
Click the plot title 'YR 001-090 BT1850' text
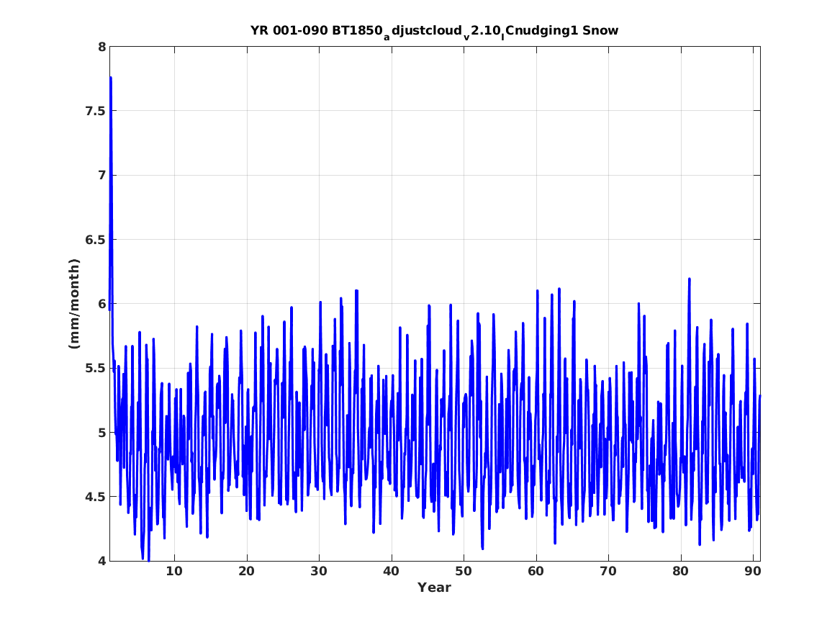(x=316, y=30)
